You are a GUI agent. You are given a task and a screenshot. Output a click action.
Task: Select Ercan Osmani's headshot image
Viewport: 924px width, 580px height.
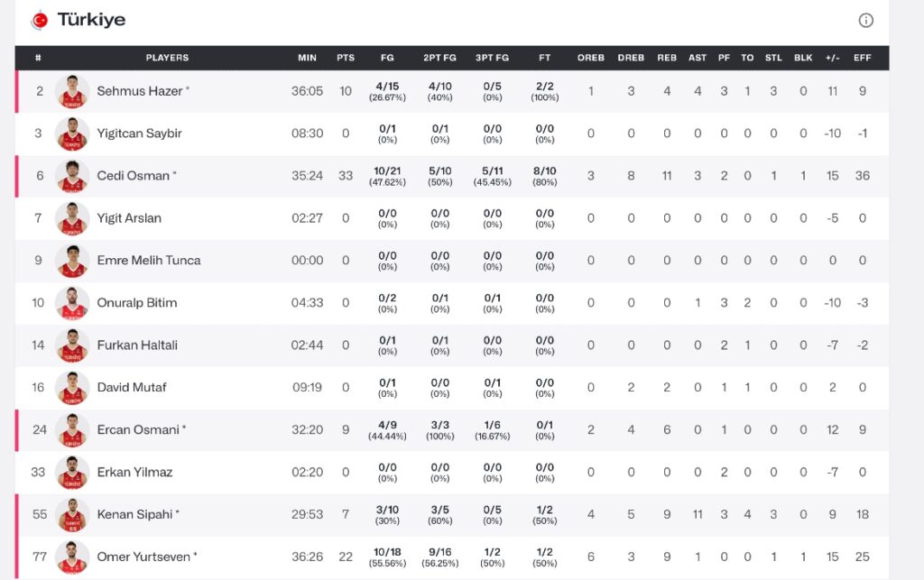pos(72,430)
